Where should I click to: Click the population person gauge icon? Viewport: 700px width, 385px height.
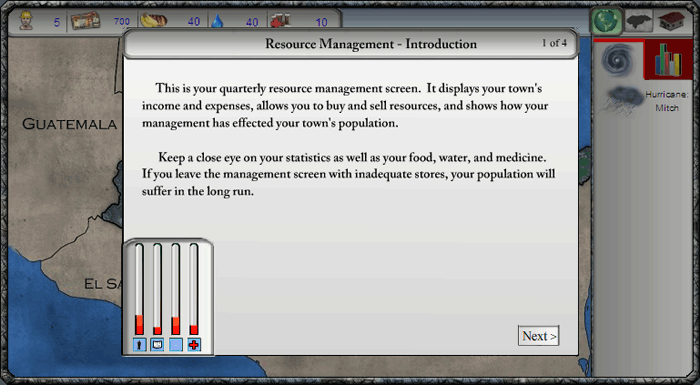pyautogui.click(x=140, y=345)
